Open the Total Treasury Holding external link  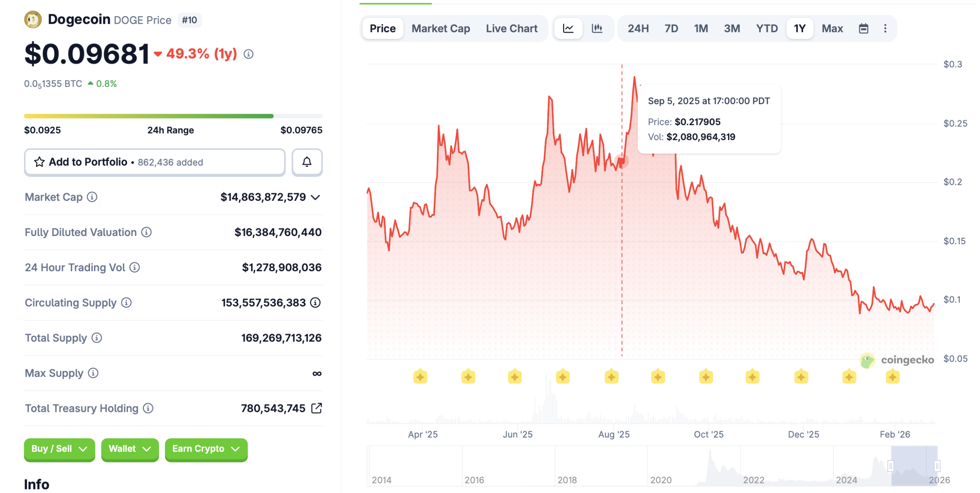pos(317,408)
